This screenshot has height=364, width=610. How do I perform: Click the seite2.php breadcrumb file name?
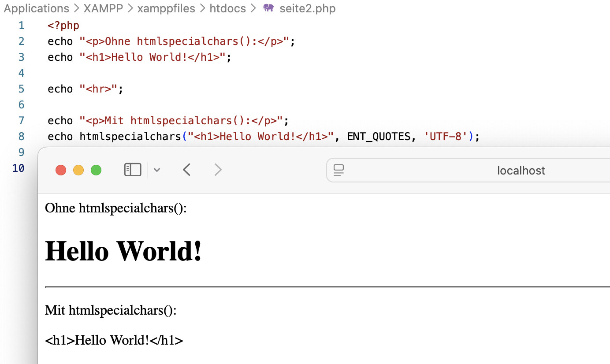tap(307, 8)
